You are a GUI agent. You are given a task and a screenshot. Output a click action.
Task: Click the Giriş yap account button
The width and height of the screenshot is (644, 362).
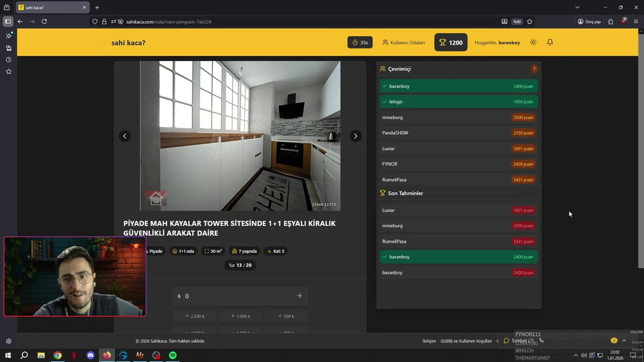coord(589,22)
